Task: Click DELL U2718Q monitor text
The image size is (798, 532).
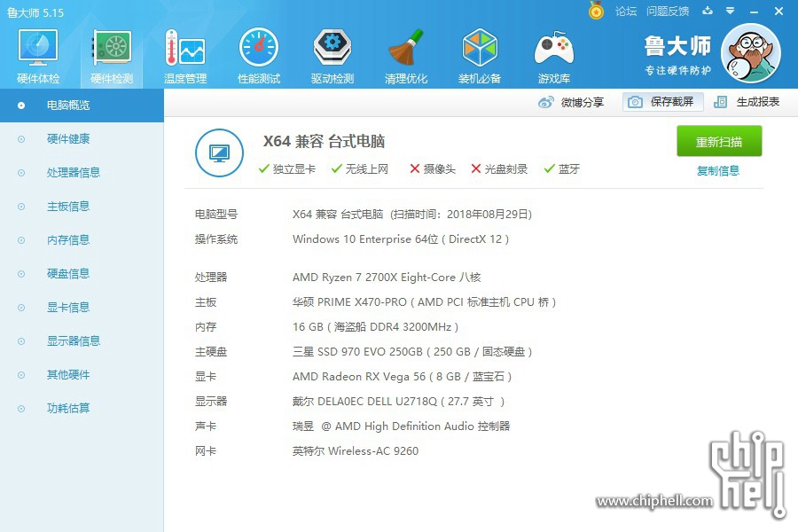Action: 398,402
